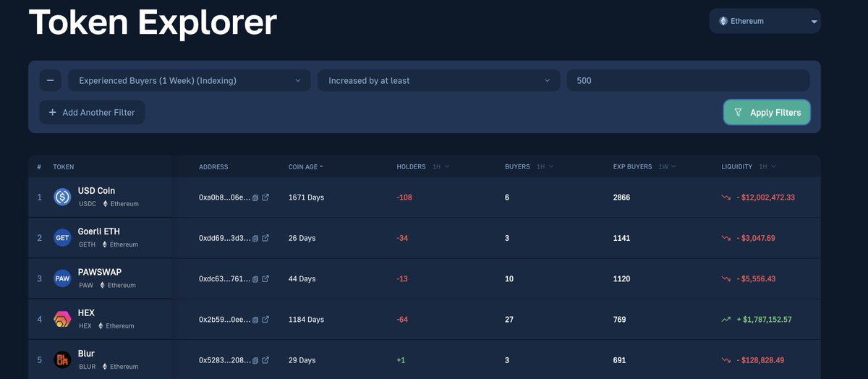This screenshot has width=868, height=379.
Task: Remove the filter with minus button
Action: click(50, 80)
